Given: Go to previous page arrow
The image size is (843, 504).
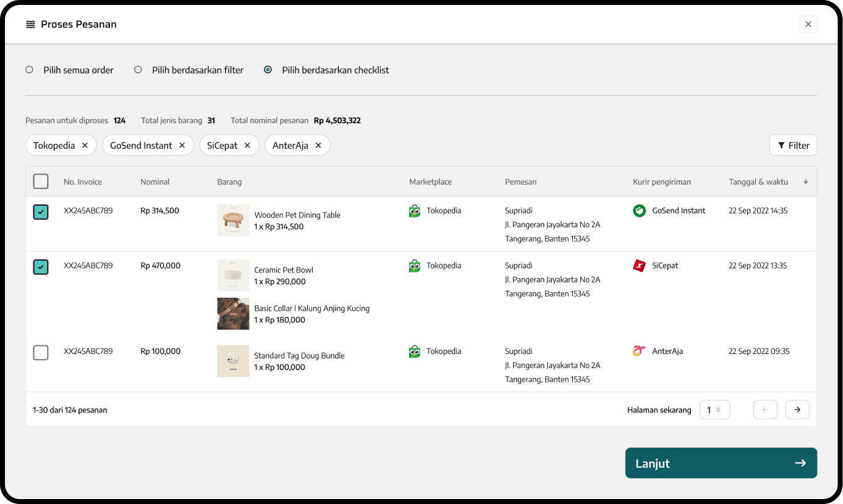Looking at the screenshot, I should (x=765, y=409).
